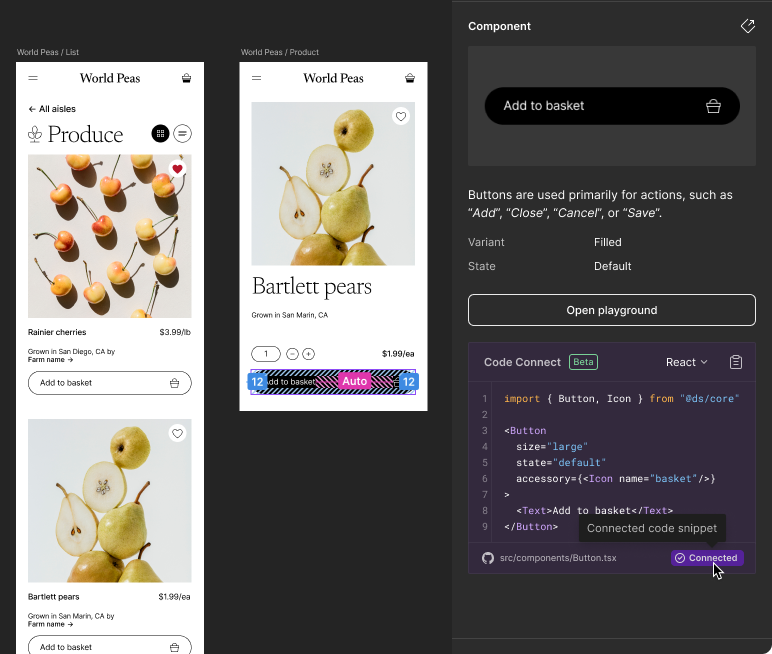Favorite Bartlett pears in the list frame
Image resolution: width=772 pixels, height=654 pixels.
[x=177, y=433]
